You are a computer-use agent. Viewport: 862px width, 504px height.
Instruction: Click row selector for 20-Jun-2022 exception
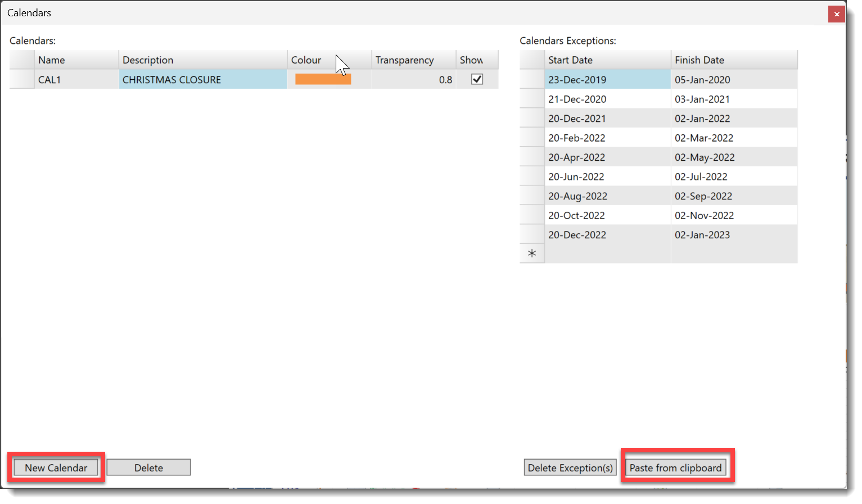coord(532,176)
